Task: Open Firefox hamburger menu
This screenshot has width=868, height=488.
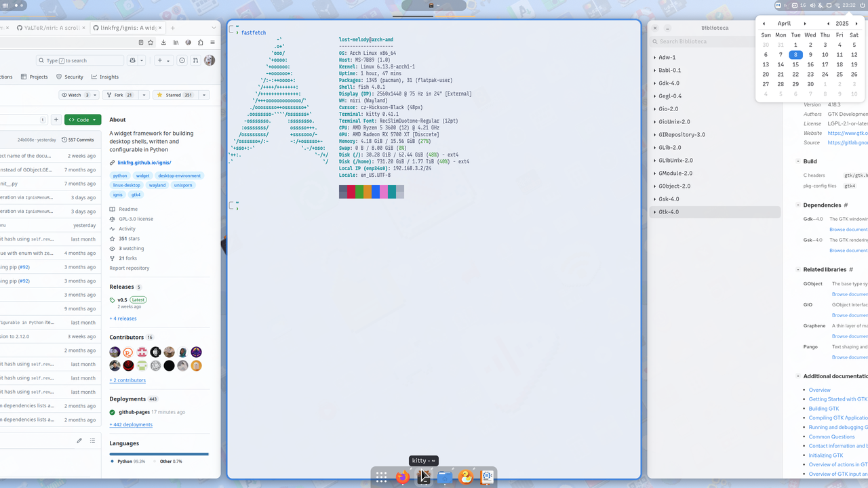Action: coord(212,42)
